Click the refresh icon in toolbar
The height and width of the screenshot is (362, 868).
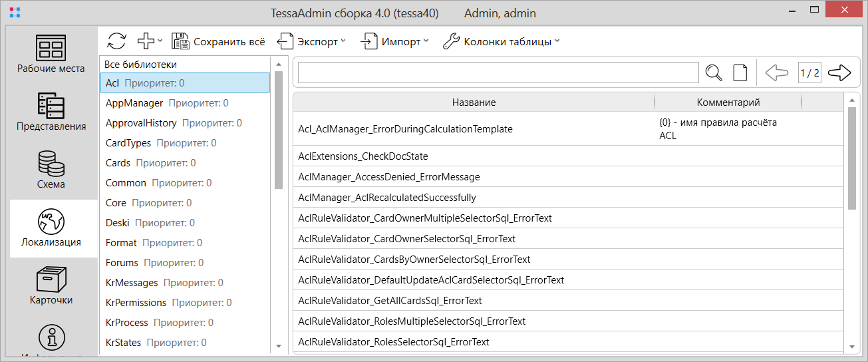click(116, 41)
